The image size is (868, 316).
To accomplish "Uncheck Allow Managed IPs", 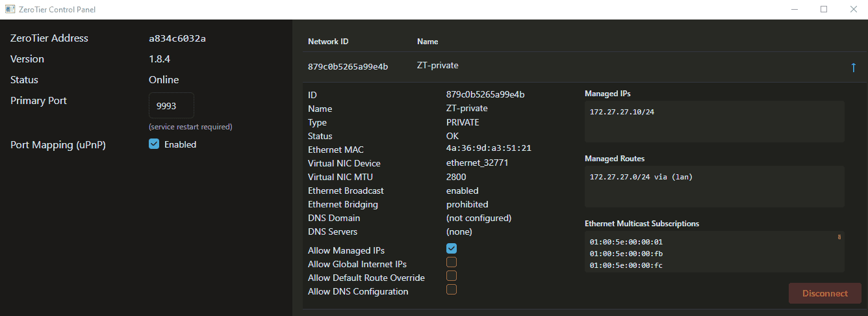I will (452, 248).
